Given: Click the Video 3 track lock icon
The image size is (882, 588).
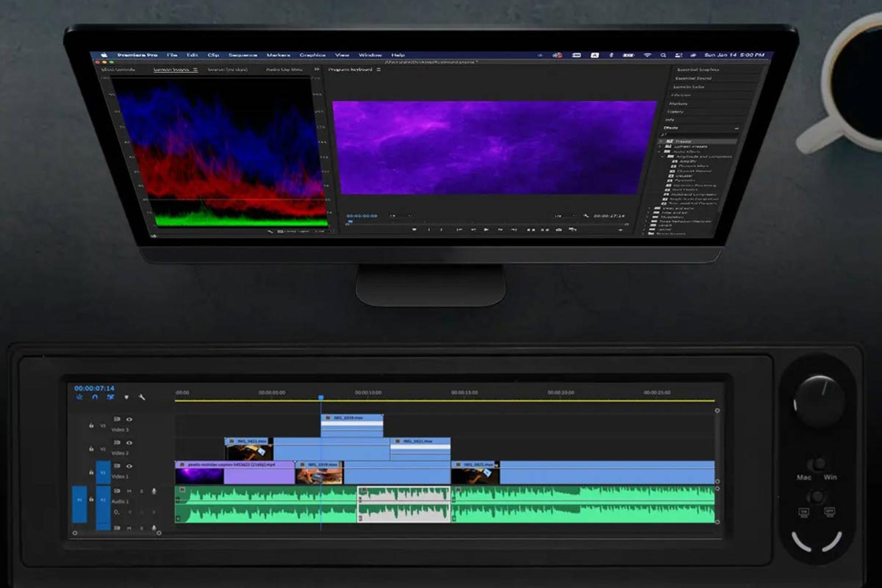Looking at the screenshot, I should pyautogui.click(x=91, y=426).
